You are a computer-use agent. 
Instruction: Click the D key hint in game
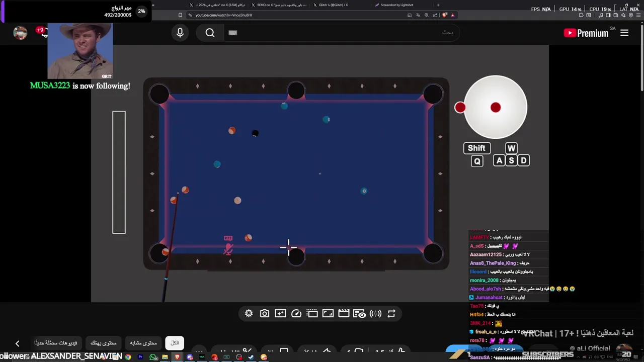(x=523, y=160)
